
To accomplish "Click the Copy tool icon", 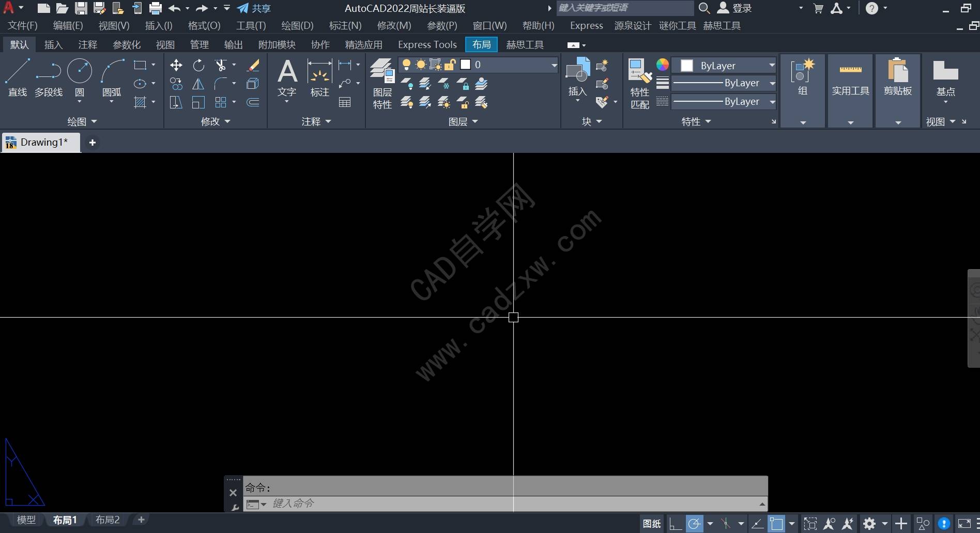I will click(x=176, y=84).
